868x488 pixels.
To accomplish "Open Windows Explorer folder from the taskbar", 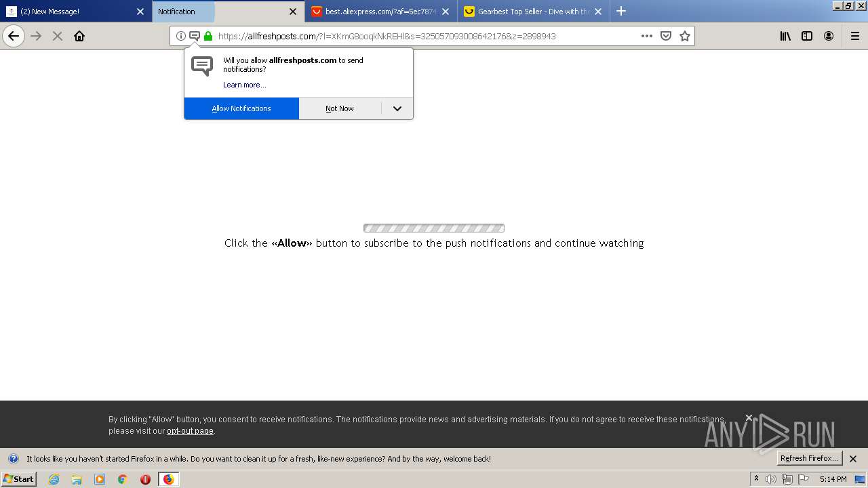I will (x=77, y=479).
